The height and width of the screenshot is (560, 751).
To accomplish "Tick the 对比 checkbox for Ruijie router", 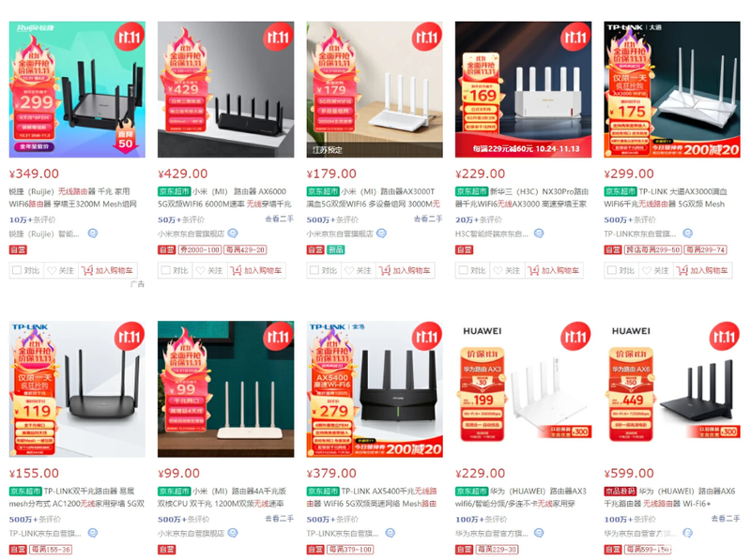I will point(17,270).
